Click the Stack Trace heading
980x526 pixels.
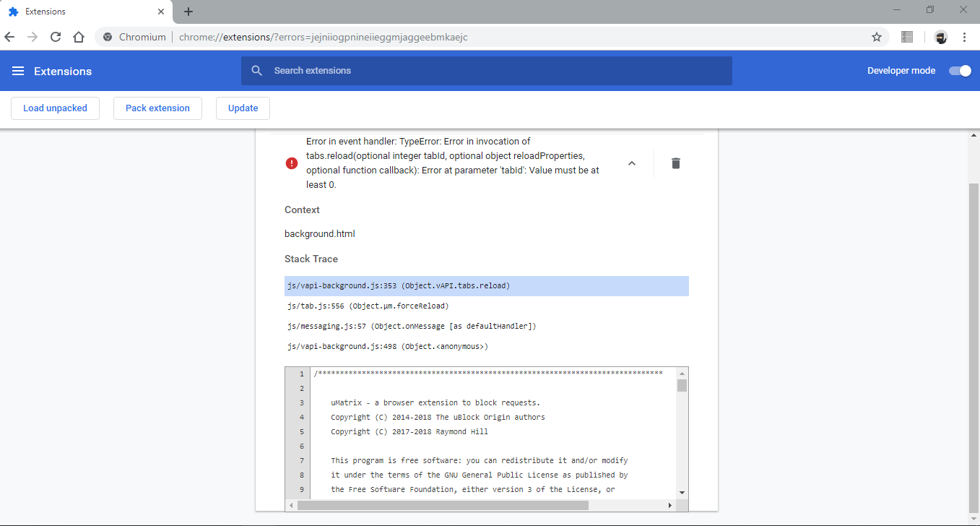pos(311,259)
